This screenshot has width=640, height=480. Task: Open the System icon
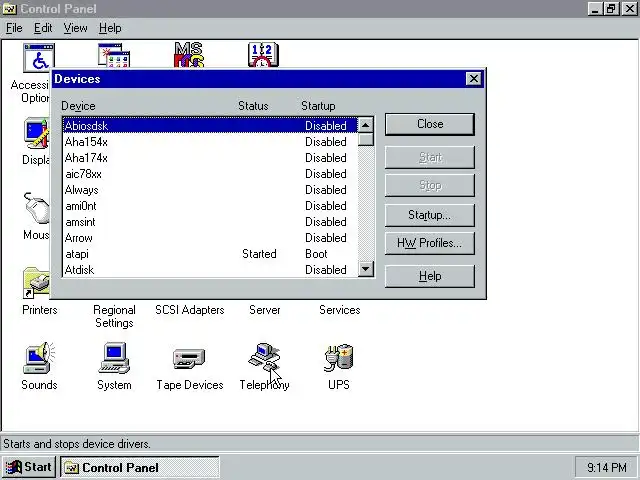tap(114, 358)
